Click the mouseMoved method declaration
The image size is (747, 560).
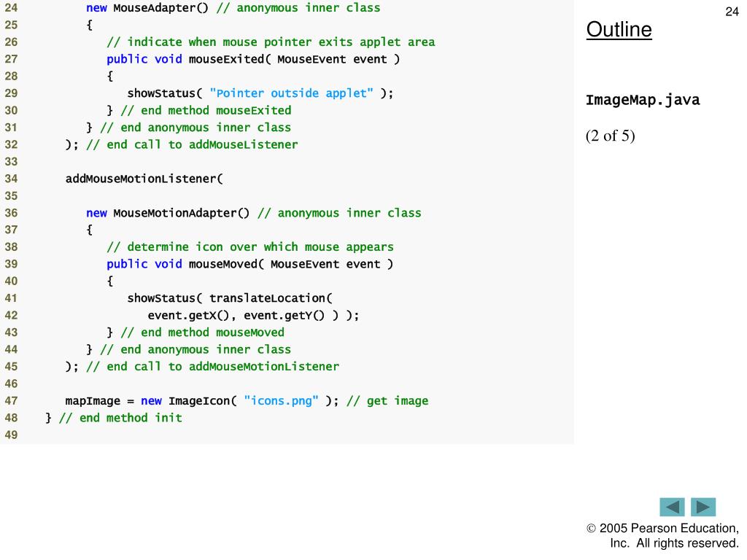tap(249, 264)
